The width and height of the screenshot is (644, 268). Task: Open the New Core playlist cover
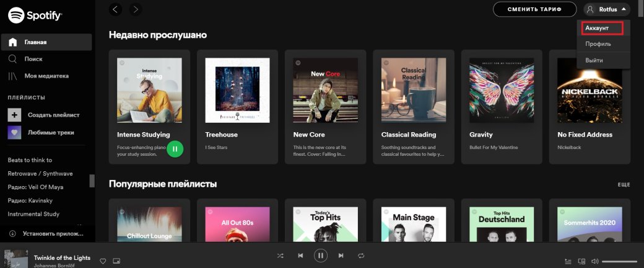tap(325, 90)
